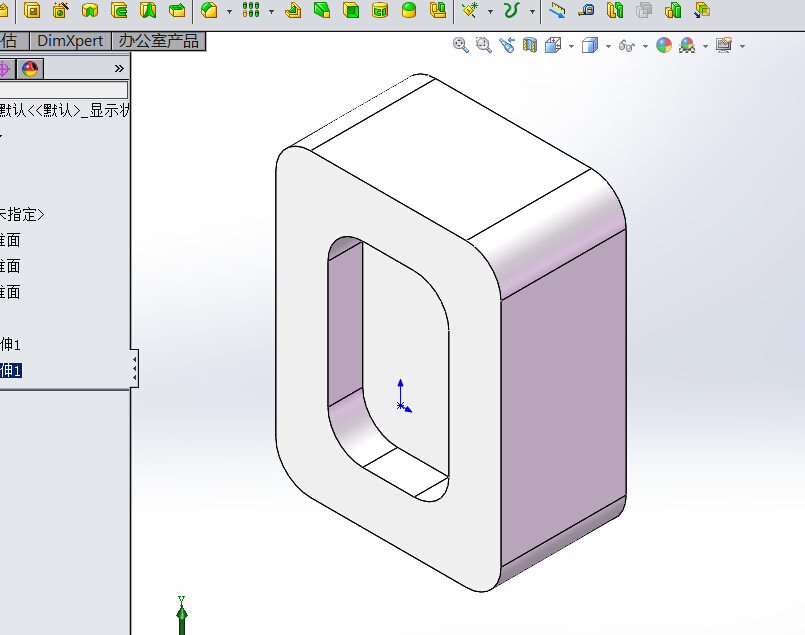Open the Reference Geometry dropdown arrow
Image resolution: width=805 pixels, height=635 pixels.
[490, 11]
